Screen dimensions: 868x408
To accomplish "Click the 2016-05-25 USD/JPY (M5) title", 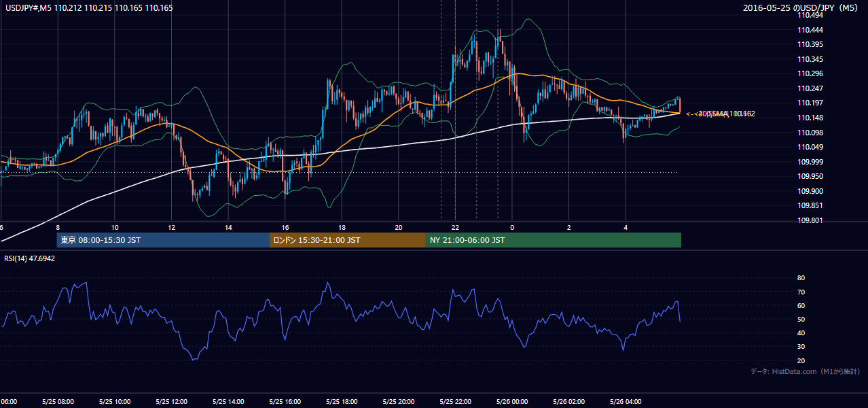I will (801, 8).
